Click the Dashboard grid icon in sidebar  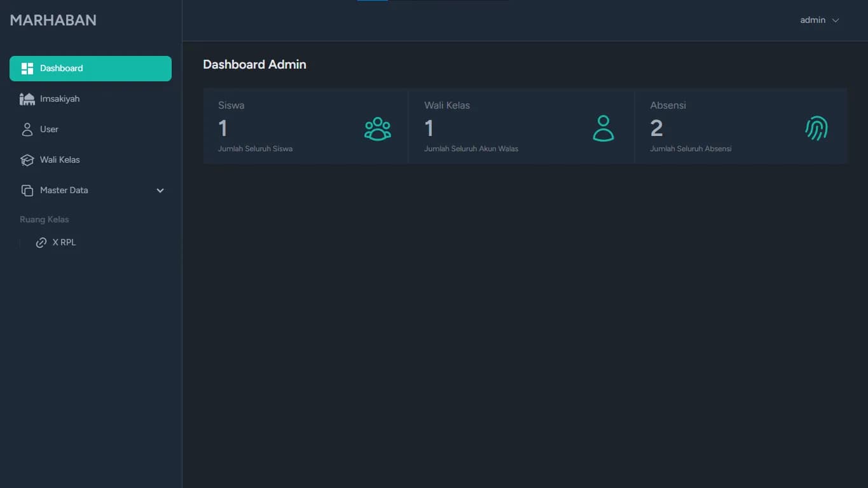tap(27, 69)
